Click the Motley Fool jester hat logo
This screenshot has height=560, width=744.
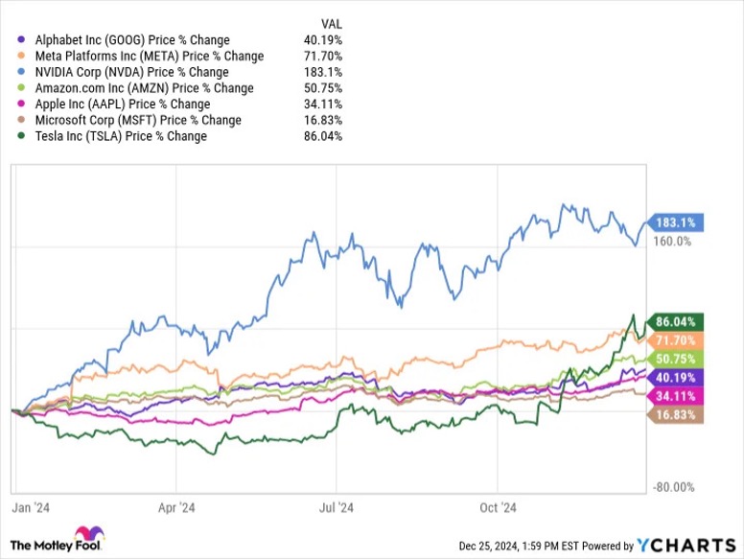click(89, 533)
